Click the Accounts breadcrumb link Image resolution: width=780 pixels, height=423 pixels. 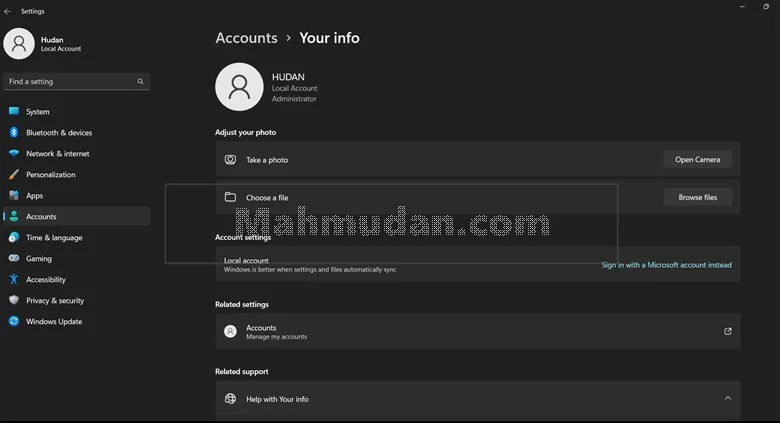(247, 38)
